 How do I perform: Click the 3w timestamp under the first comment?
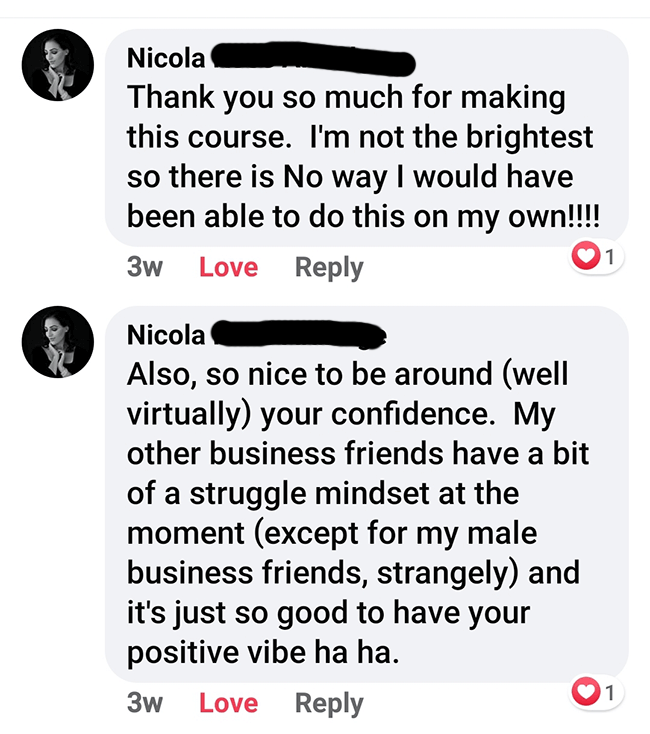coord(145,268)
